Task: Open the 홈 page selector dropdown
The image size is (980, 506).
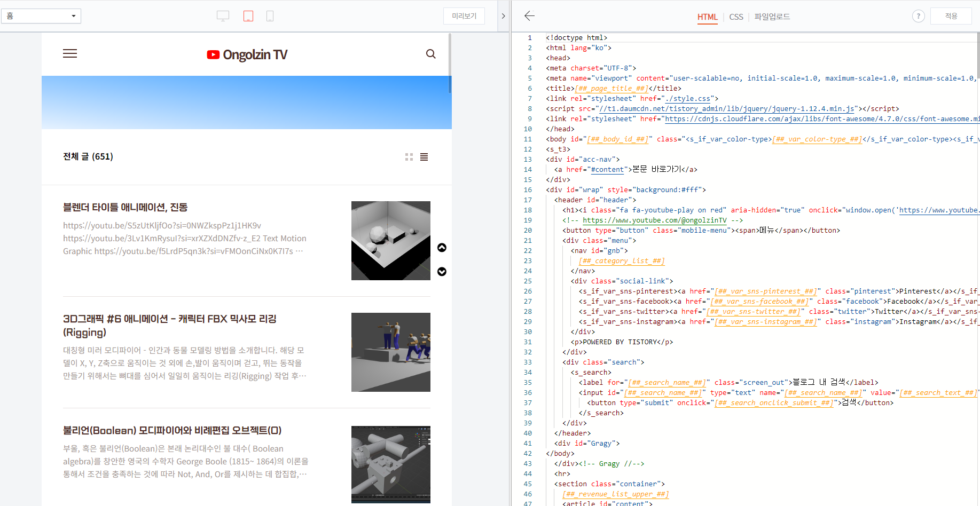Action: click(x=41, y=16)
